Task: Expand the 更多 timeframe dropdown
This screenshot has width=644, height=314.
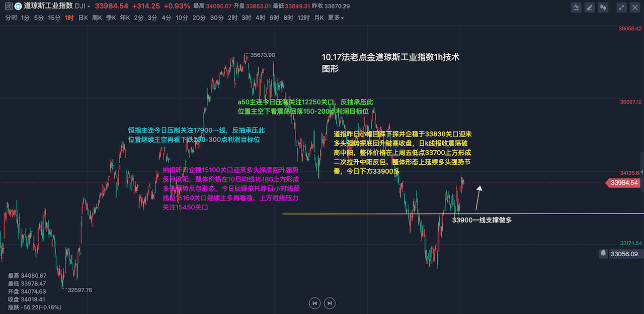Action: pos(336,18)
